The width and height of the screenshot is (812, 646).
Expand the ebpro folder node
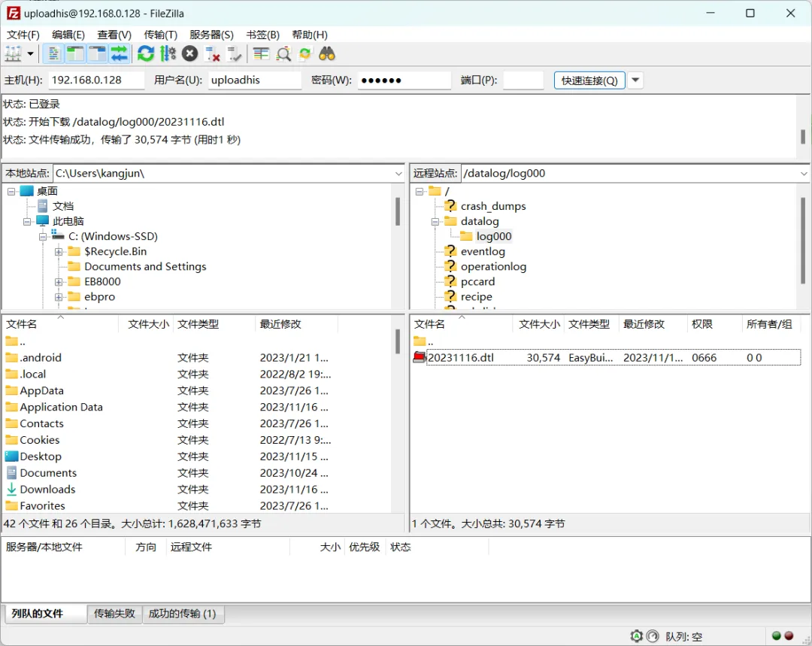click(59, 297)
